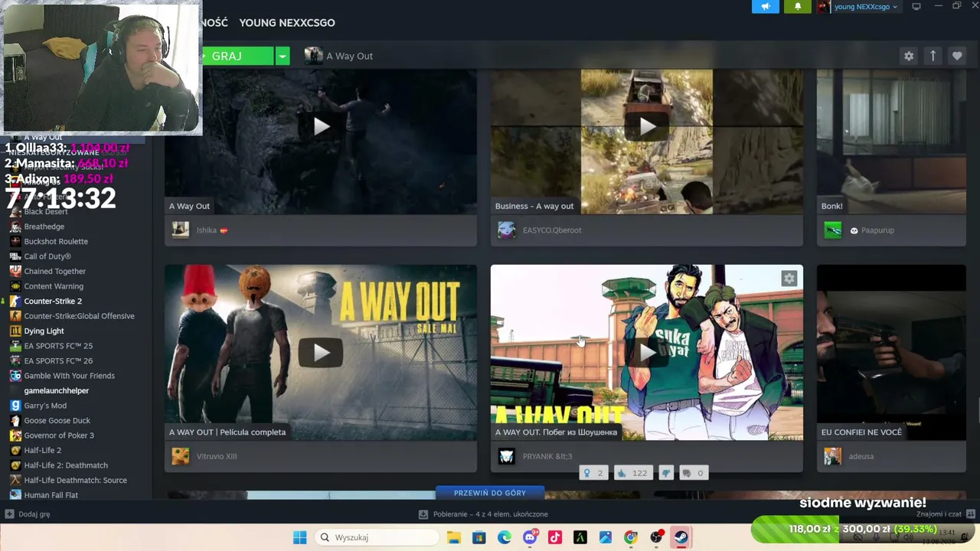Open Vitruvio XIII's avatar
Image resolution: width=980 pixels, height=551 pixels.
click(x=181, y=456)
